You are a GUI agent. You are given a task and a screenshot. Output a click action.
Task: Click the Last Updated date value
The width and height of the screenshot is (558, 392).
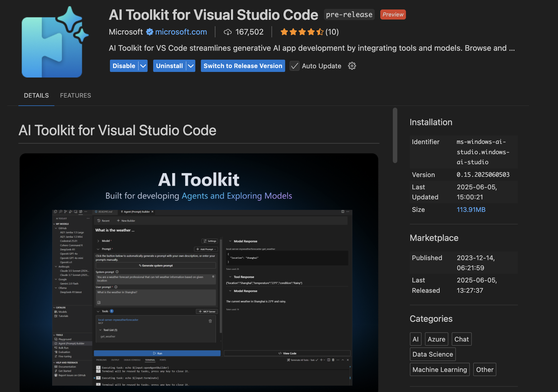[x=477, y=192]
